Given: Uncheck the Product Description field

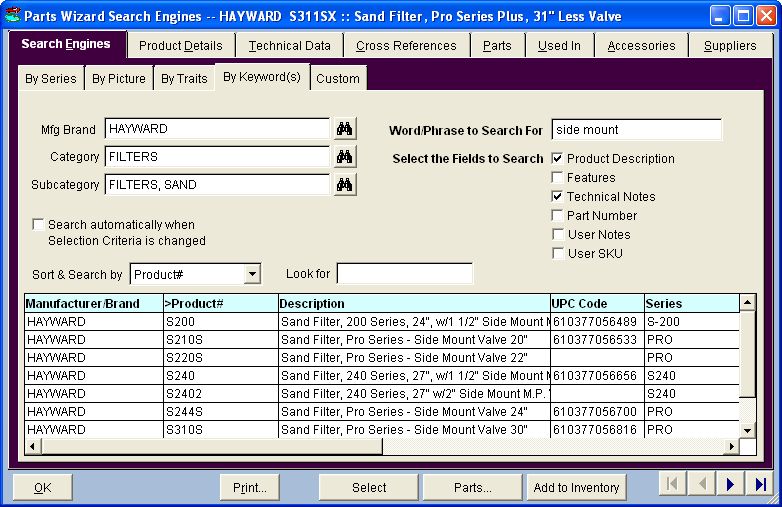Looking at the screenshot, I should coord(558,159).
